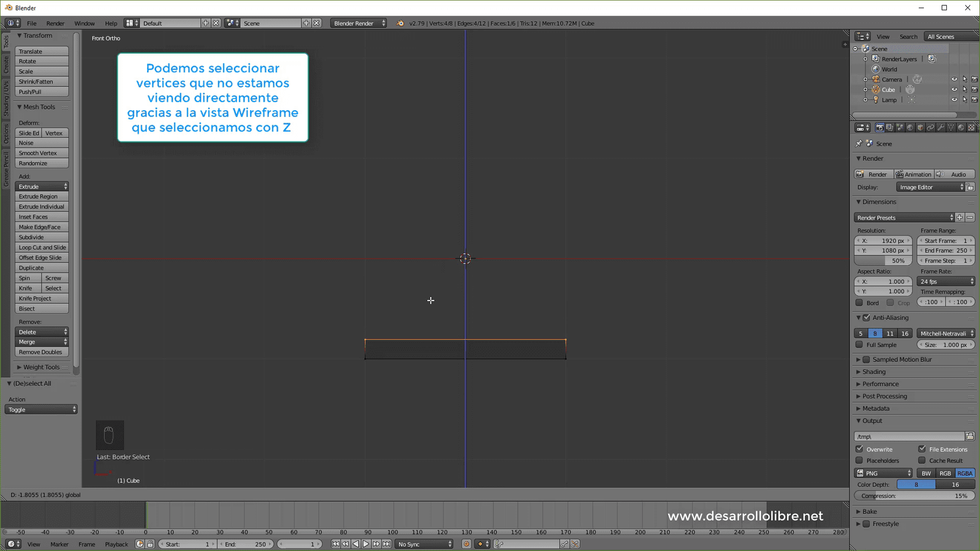Click the Timeline editor type icon
Viewport: 980px width, 551px height.
tap(13, 544)
